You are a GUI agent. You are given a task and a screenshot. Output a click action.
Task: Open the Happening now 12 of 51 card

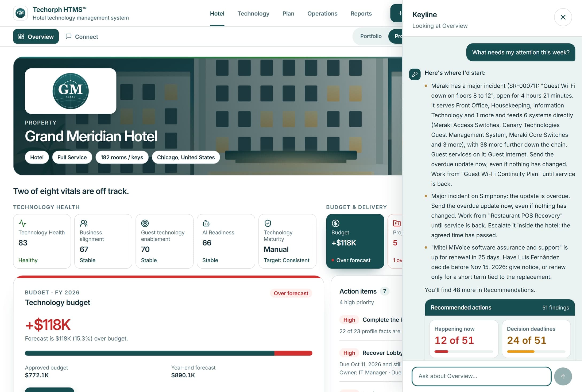click(x=464, y=339)
